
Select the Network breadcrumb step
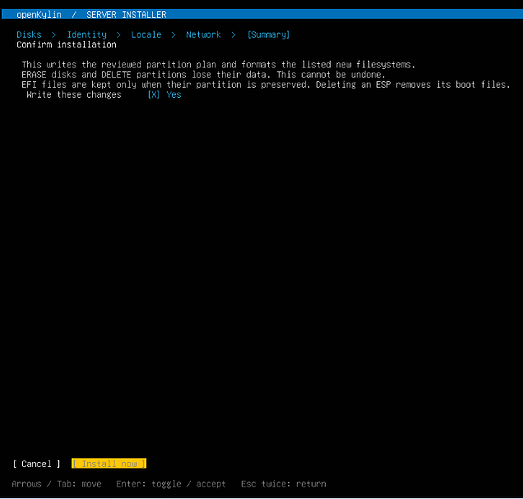click(203, 35)
